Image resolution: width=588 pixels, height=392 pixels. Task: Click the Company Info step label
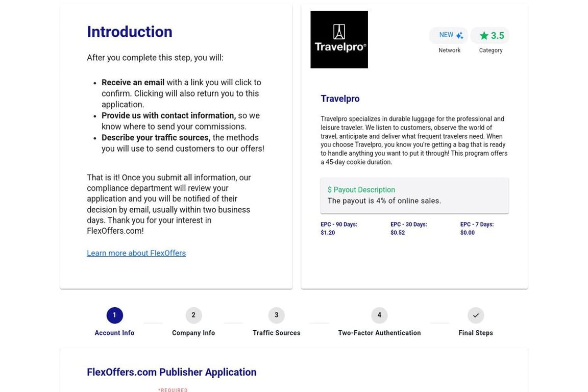coord(193,333)
